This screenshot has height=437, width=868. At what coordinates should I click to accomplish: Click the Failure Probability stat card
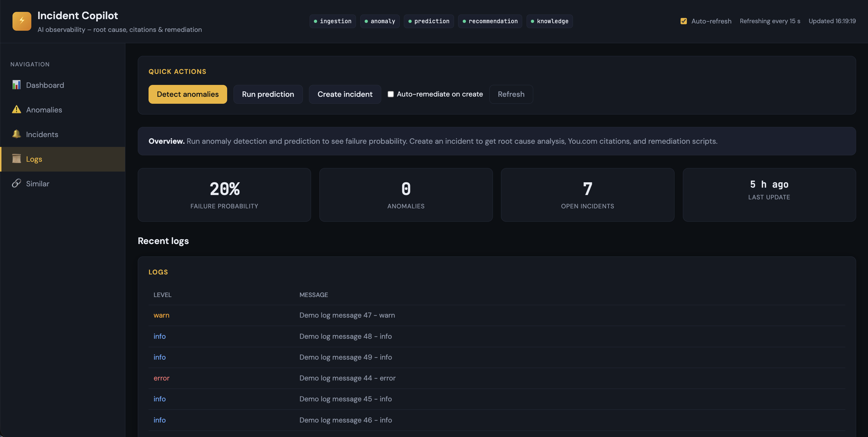tap(224, 195)
